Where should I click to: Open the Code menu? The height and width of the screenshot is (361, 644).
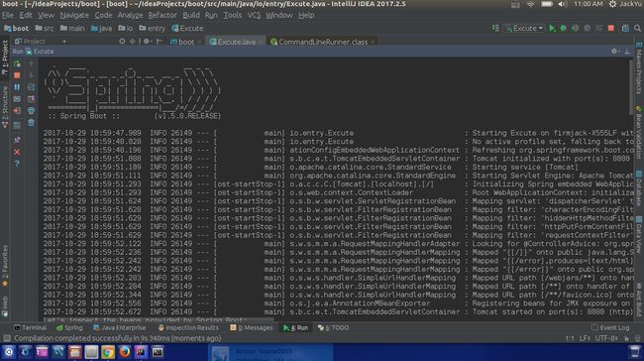pos(103,15)
